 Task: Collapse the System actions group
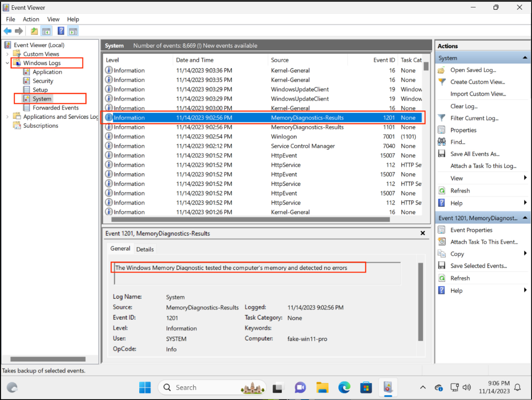[525, 58]
